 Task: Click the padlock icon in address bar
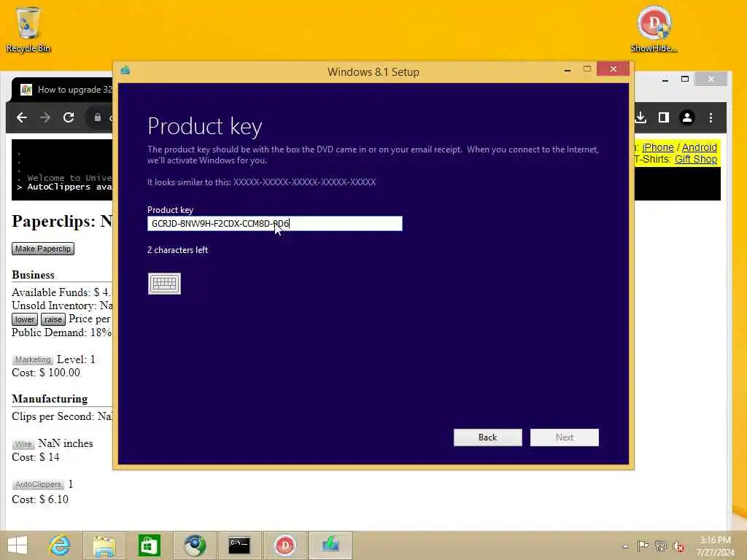[97, 117]
